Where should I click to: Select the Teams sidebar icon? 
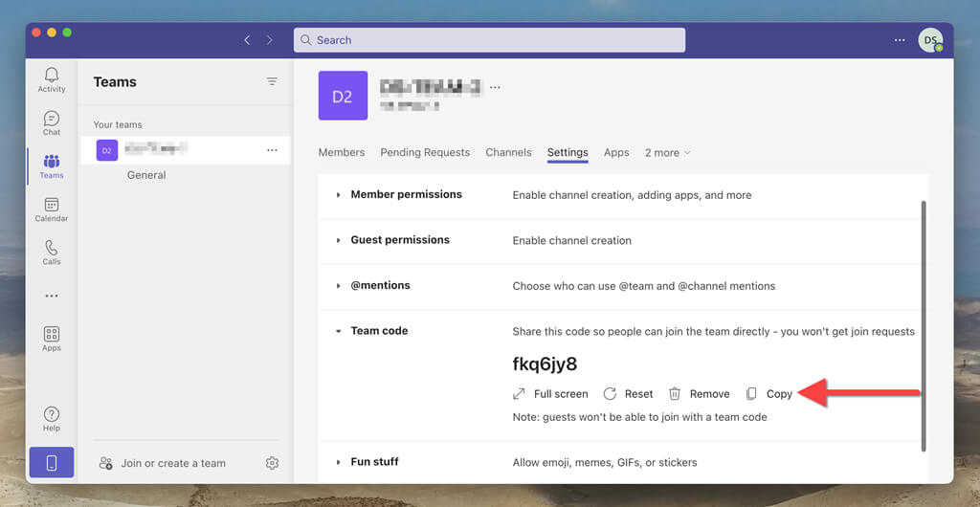click(x=52, y=166)
